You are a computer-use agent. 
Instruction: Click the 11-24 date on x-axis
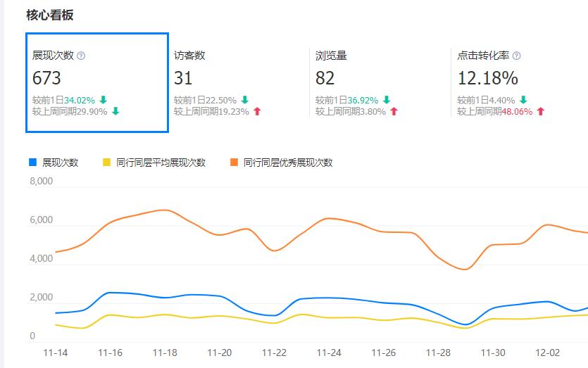pos(329,353)
